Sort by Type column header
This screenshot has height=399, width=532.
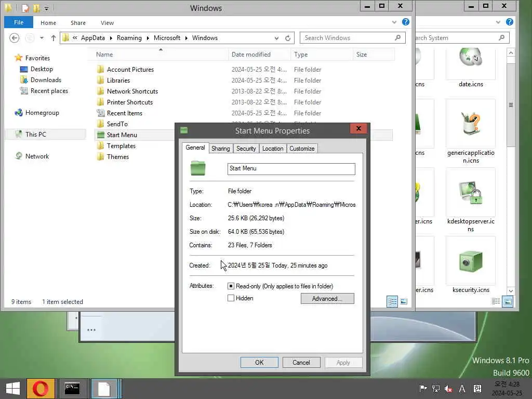pos(321,54)
